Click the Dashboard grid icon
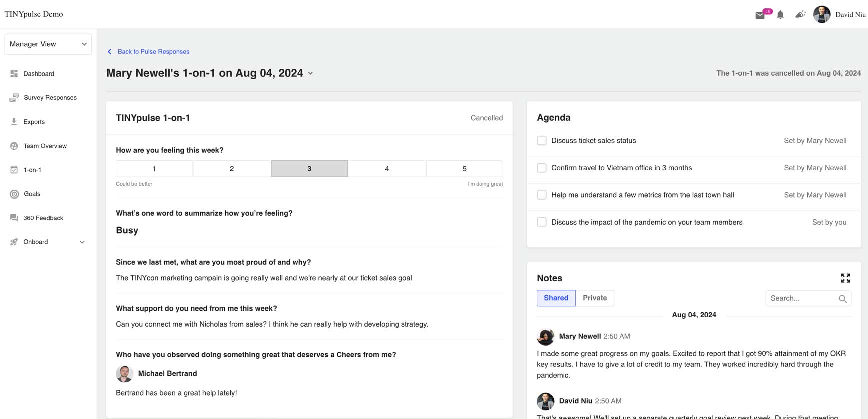868x419 pixels. 14,74
